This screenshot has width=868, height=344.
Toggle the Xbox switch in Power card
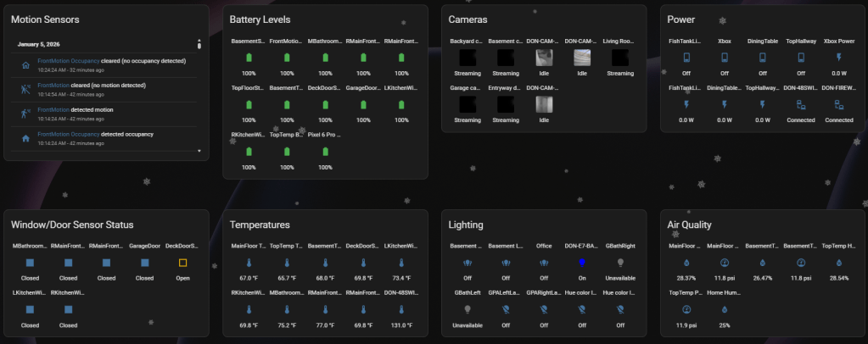point(724,58)
